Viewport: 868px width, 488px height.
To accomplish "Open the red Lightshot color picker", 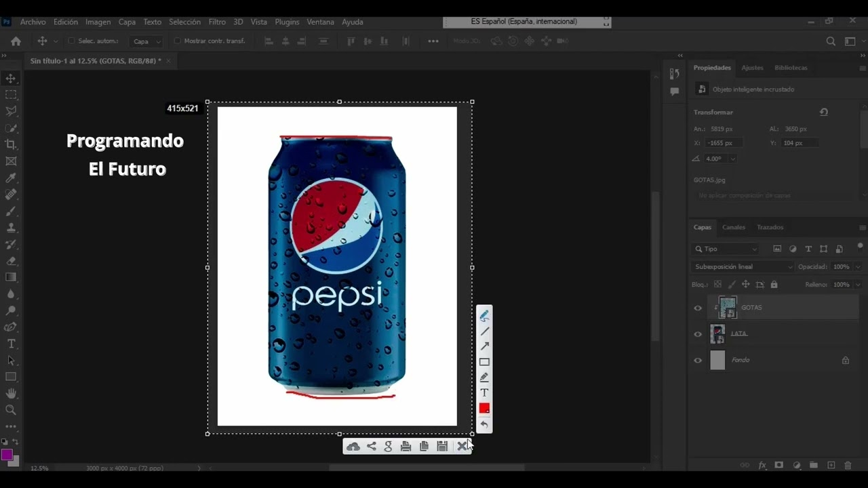I will 484,408.
